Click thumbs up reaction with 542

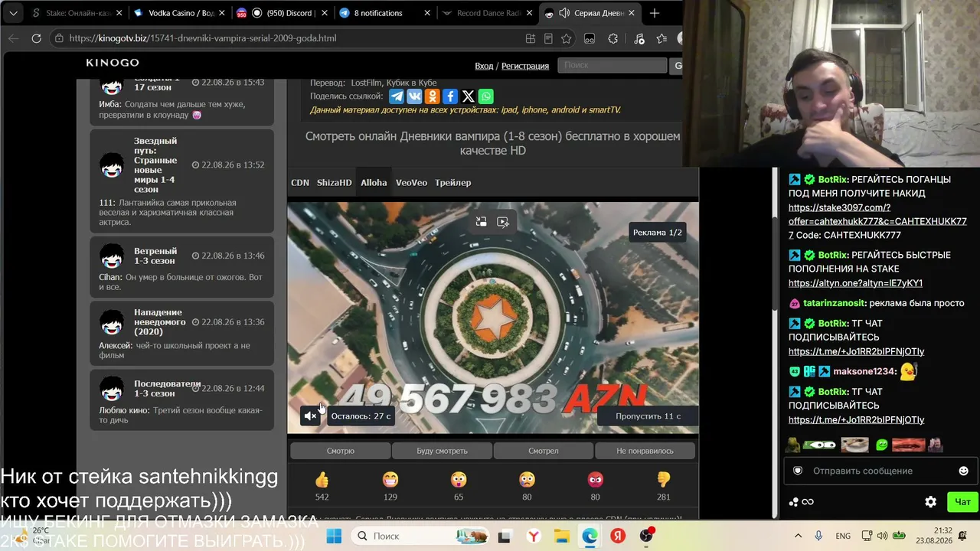click(x=322, y=480)
